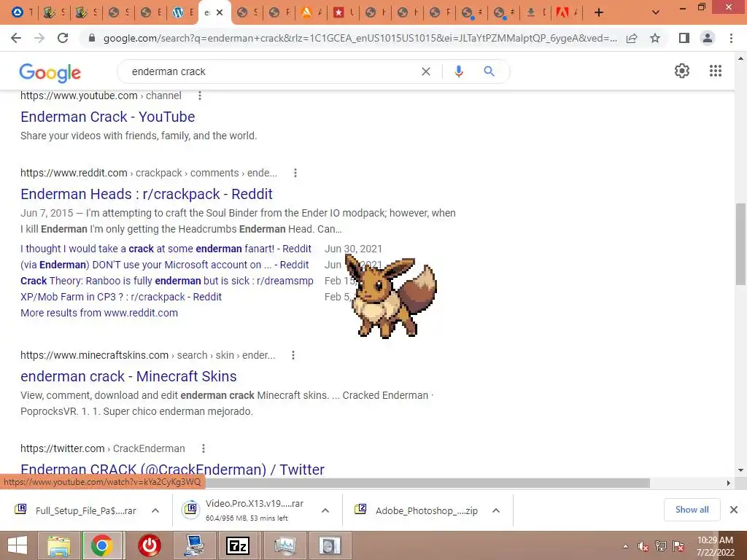Screen dimensions: 747x560
Task: Reload the Google search page
Action: pos(63,38)
